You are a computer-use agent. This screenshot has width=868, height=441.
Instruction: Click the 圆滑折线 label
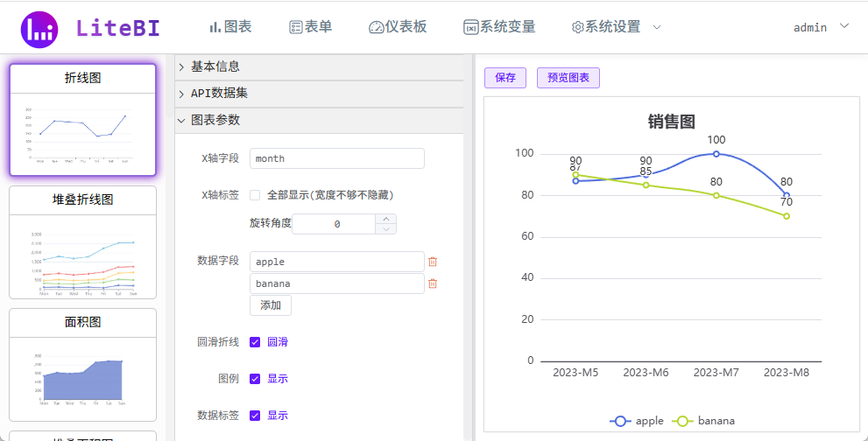tap(218, 342)
